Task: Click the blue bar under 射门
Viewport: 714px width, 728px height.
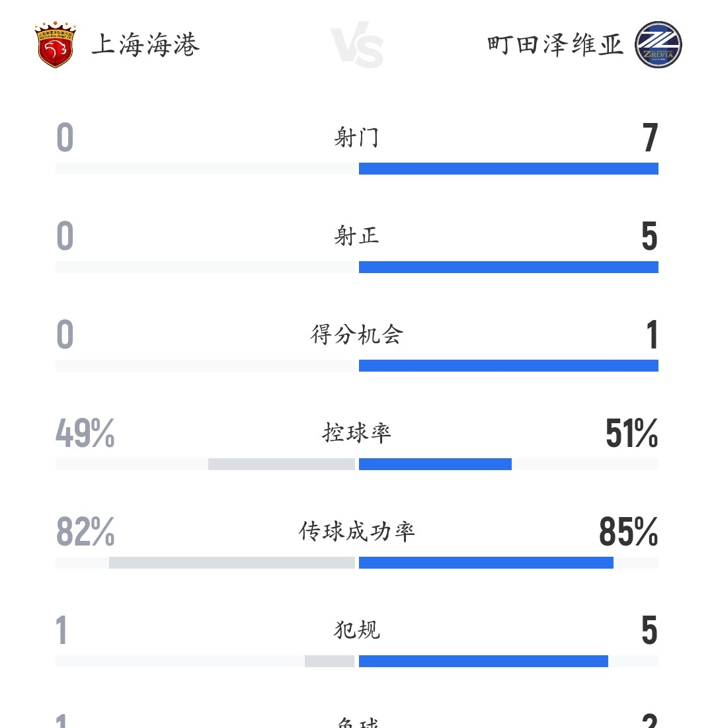Action: pos(508,169)
